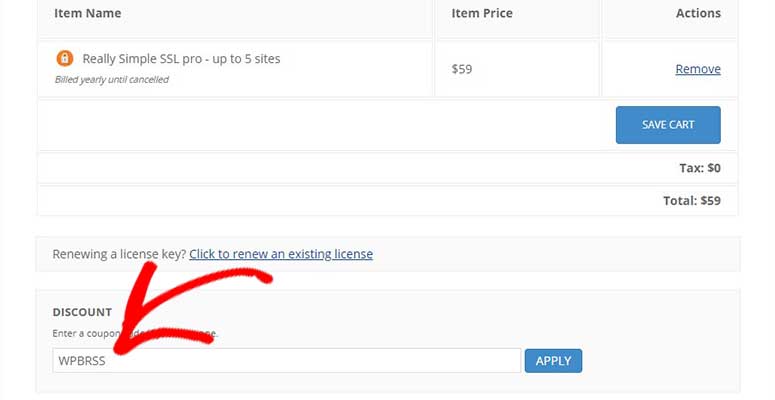Click the DISCOUNT section heading
775x400 pixels.
(82, 312)
